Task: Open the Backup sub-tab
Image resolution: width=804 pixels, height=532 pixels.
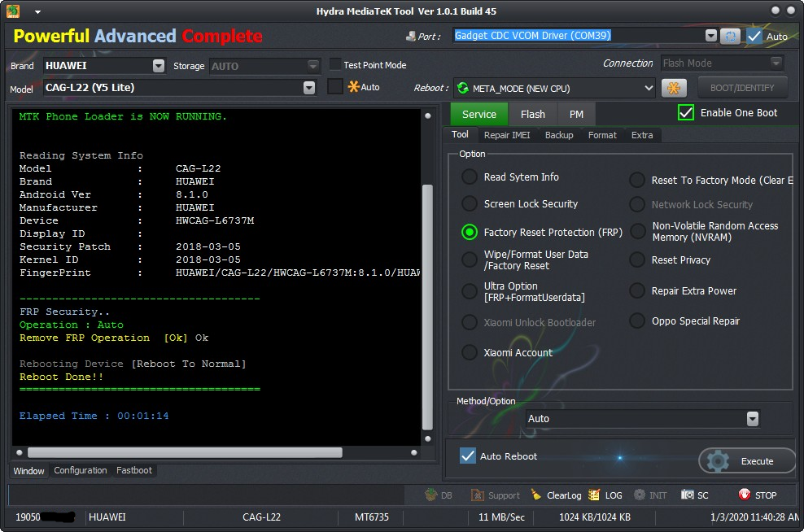Action: click(559, 135)
